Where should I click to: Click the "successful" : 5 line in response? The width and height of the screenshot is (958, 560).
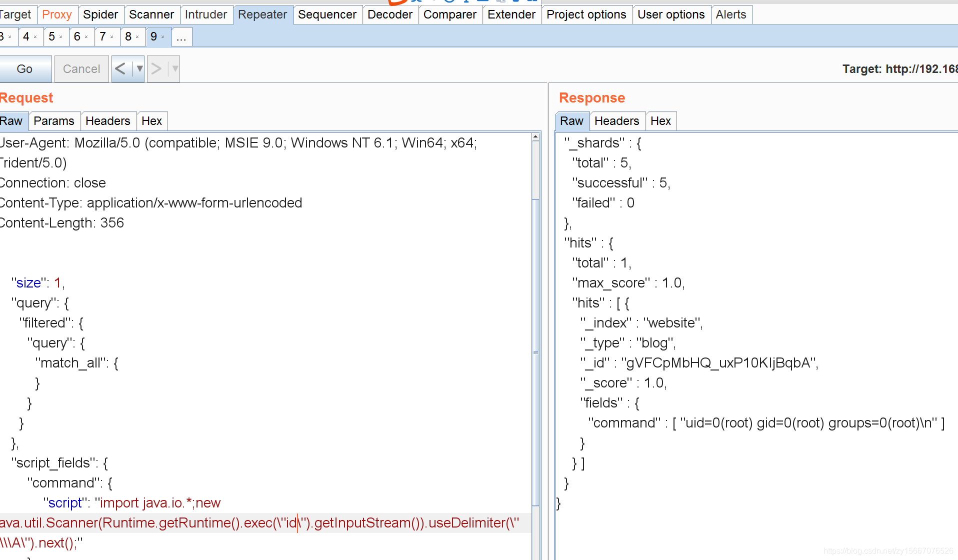[x=621, y=183]
